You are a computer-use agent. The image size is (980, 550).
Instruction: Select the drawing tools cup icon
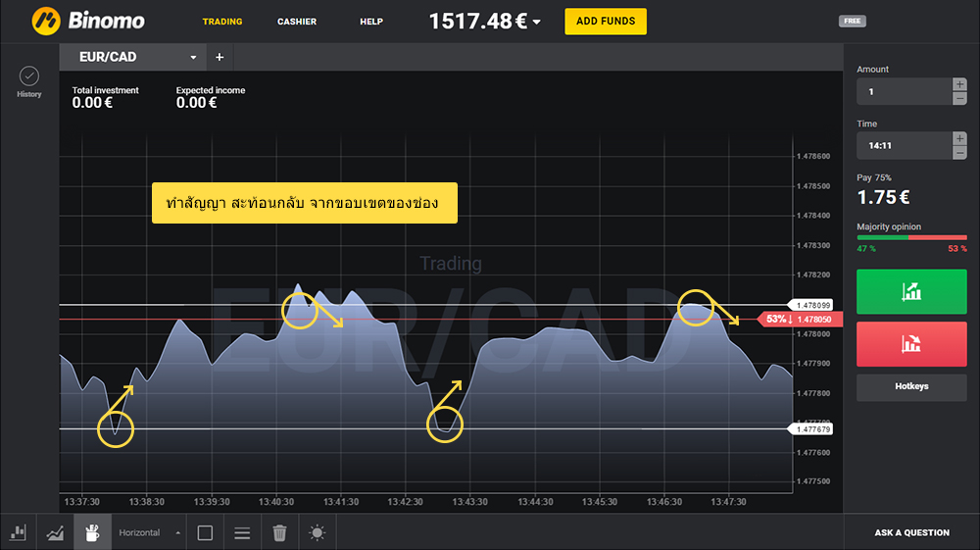tap(92, 532)
